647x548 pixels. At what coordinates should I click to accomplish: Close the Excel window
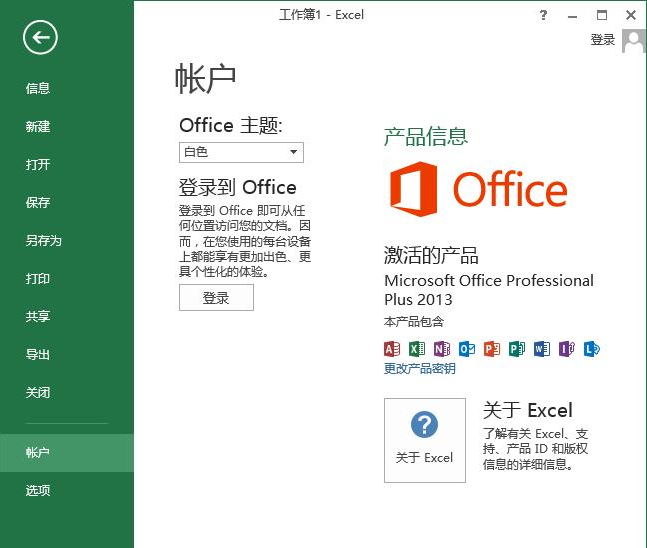pyautogui.click(x=630, y=15)
